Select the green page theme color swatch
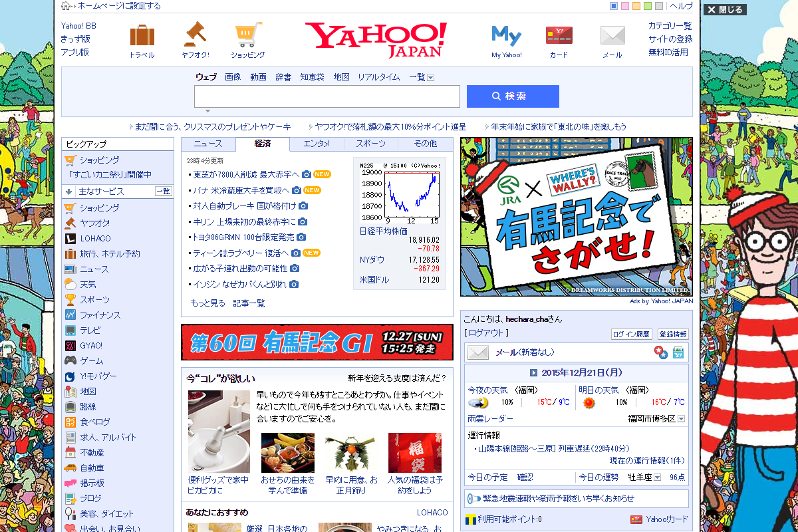The width and height of the screenshot is (798, 532). coord(648,6)
